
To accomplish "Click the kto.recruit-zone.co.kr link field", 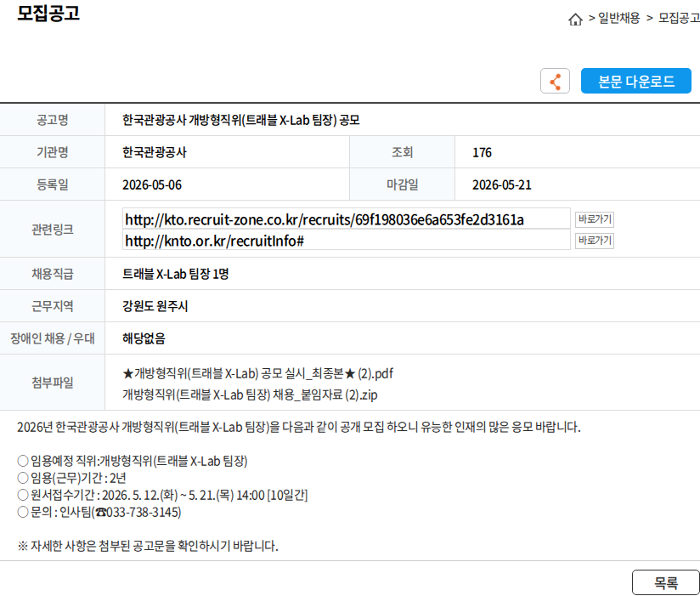I will click(347, 219).
